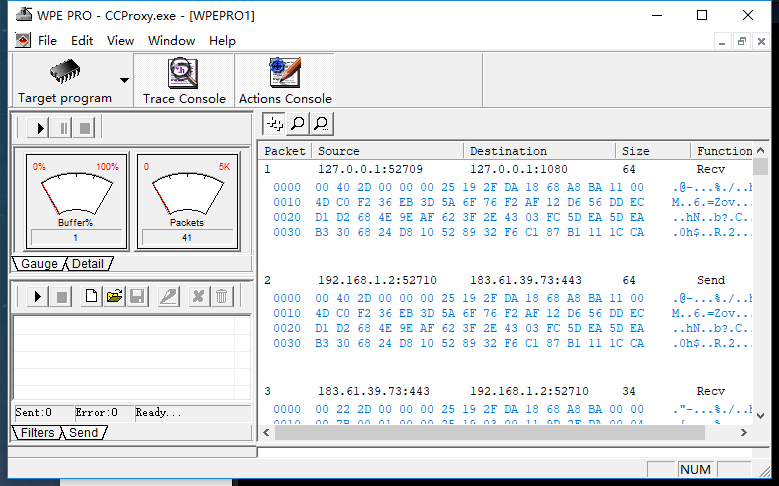
Task: Sort by the Function column header
Action: click(x=723, y=151)
